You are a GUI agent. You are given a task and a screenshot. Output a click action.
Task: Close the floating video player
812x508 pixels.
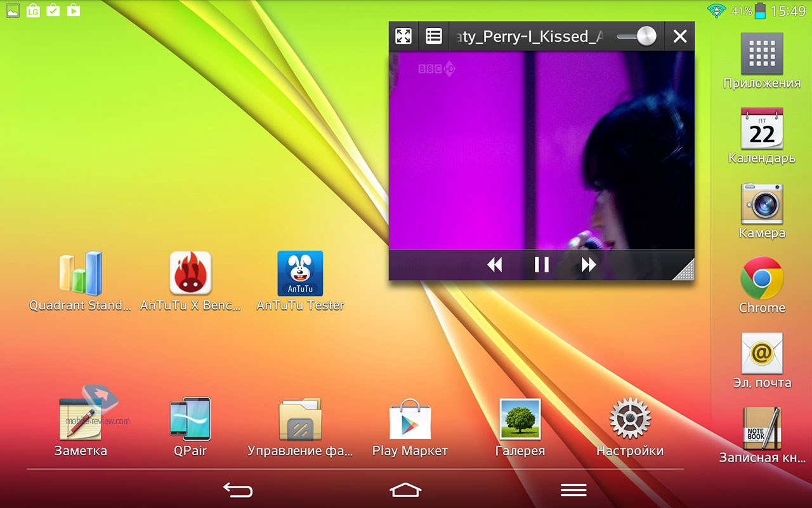coord(680,36)
